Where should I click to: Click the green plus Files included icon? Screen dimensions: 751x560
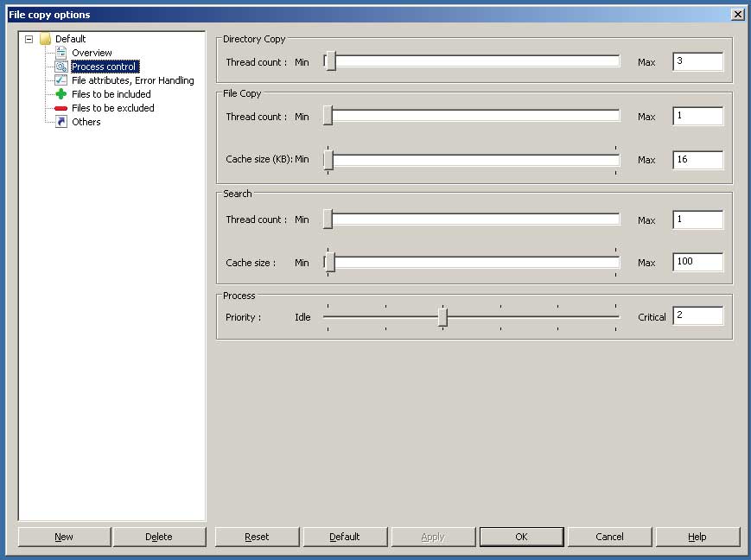pos(60,94)
